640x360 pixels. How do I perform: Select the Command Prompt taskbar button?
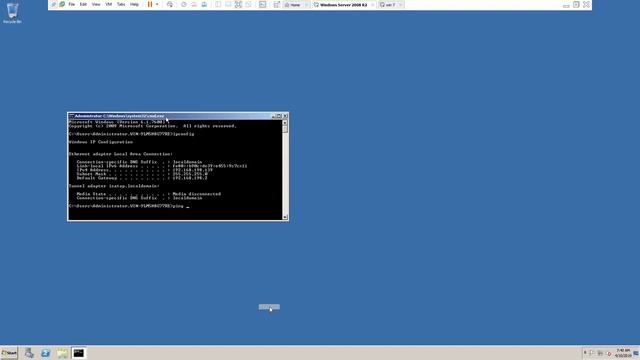click(78, 353)
